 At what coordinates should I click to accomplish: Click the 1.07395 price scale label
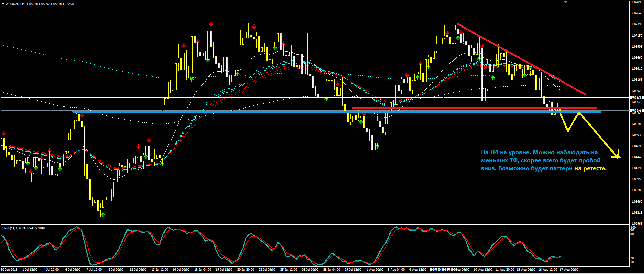(637, 24)
